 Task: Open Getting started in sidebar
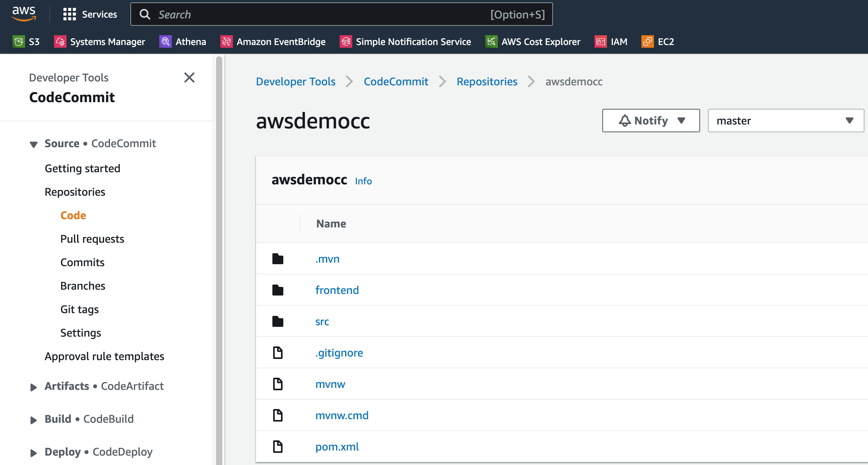(x=83, y=168)
